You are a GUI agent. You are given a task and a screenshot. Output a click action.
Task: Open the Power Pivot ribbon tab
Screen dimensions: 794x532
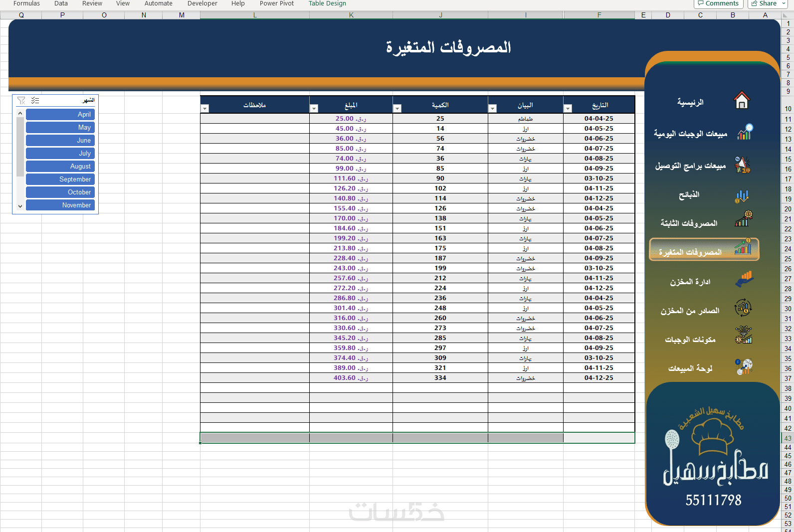[x=277, y=3]
